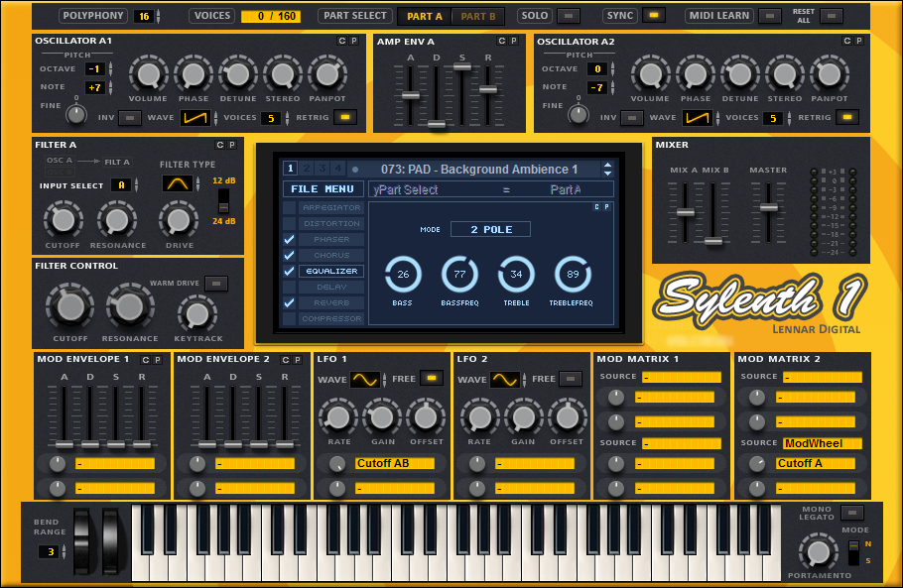Toggle the Sync switch
The image size is (903, 588).
tap(654, 16)
